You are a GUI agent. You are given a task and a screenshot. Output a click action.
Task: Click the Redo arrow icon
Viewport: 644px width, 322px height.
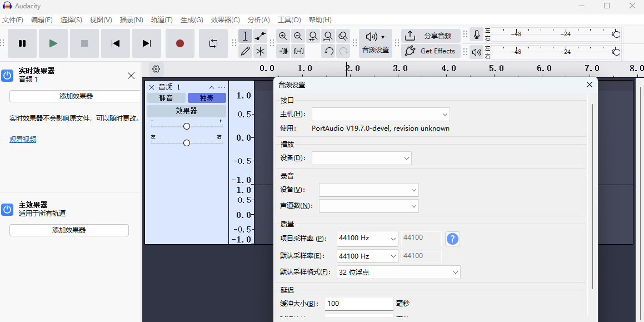point(343,51)
